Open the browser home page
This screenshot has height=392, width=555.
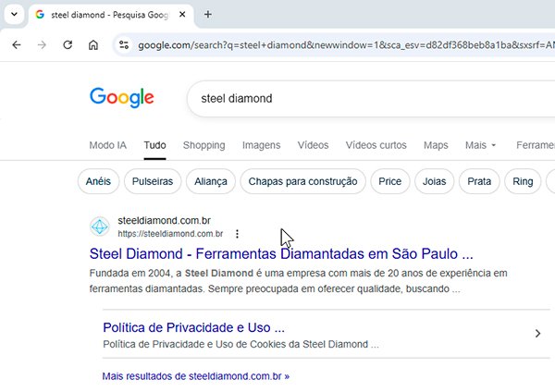tap(93, 45)
